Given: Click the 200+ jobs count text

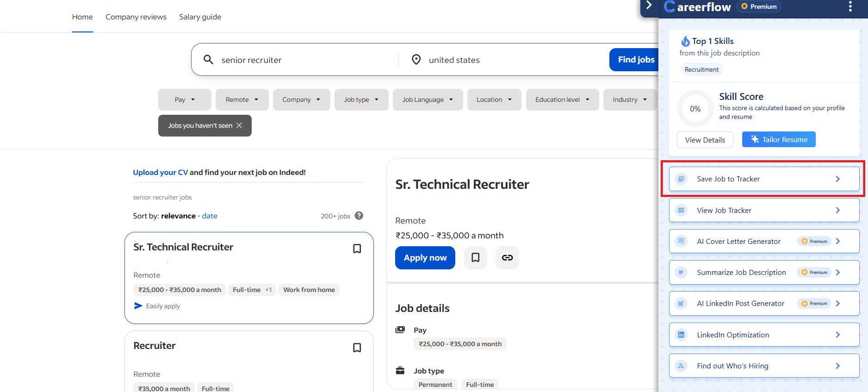Looking at the screenshot, I should point(335,216).
